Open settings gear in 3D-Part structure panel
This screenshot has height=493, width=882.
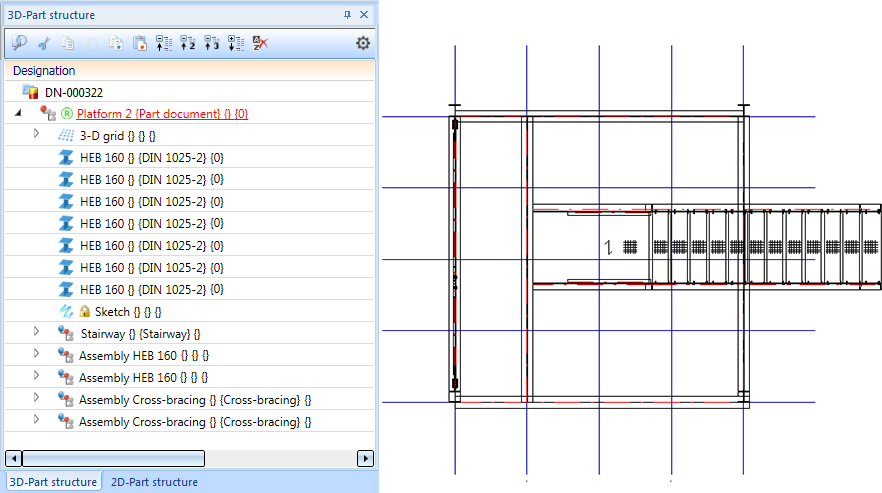(363, 43)
